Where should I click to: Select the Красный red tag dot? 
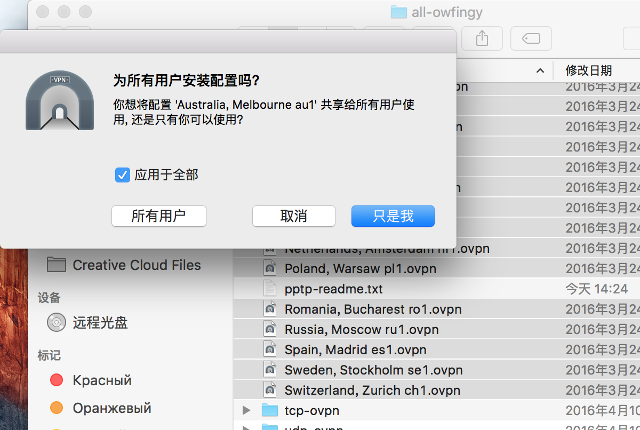pos(56,380)
